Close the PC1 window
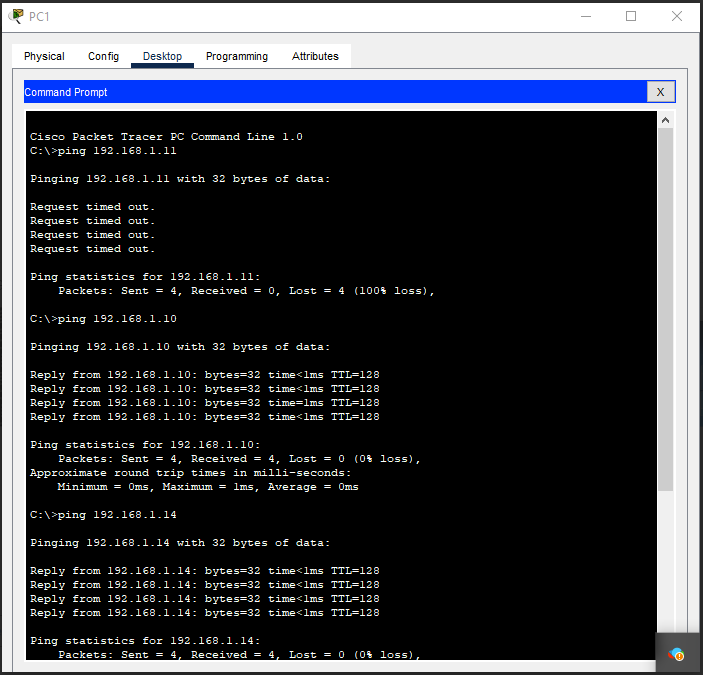This screenshot has height=675, width=703. pyautogui.click(x=677, y=17)
